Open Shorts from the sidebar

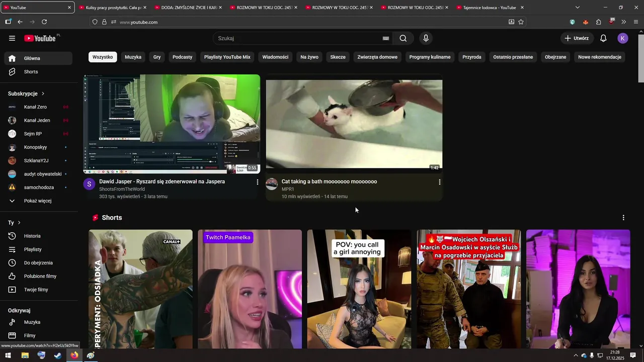38,72
